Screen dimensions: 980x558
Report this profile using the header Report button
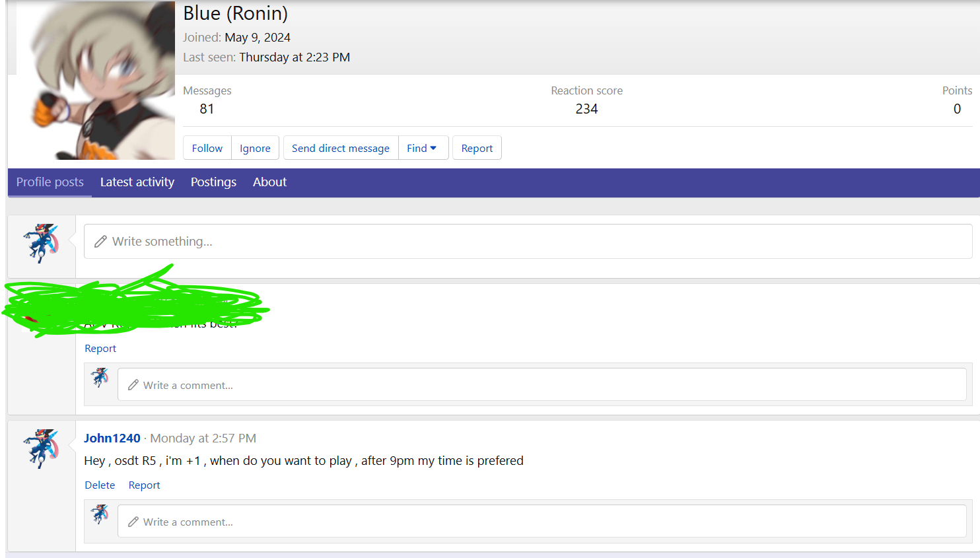[x=477, y=148]
